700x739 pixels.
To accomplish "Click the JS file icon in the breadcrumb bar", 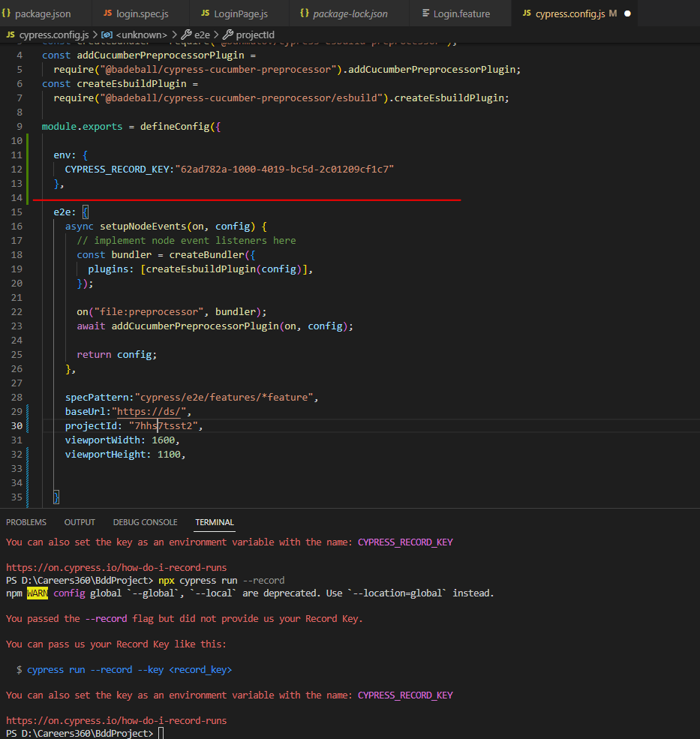I will [x=11, y=34].
